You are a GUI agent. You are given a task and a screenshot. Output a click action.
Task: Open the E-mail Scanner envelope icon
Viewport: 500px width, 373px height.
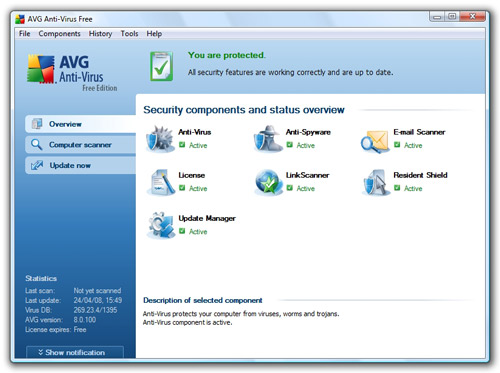(x=375, y=141)
